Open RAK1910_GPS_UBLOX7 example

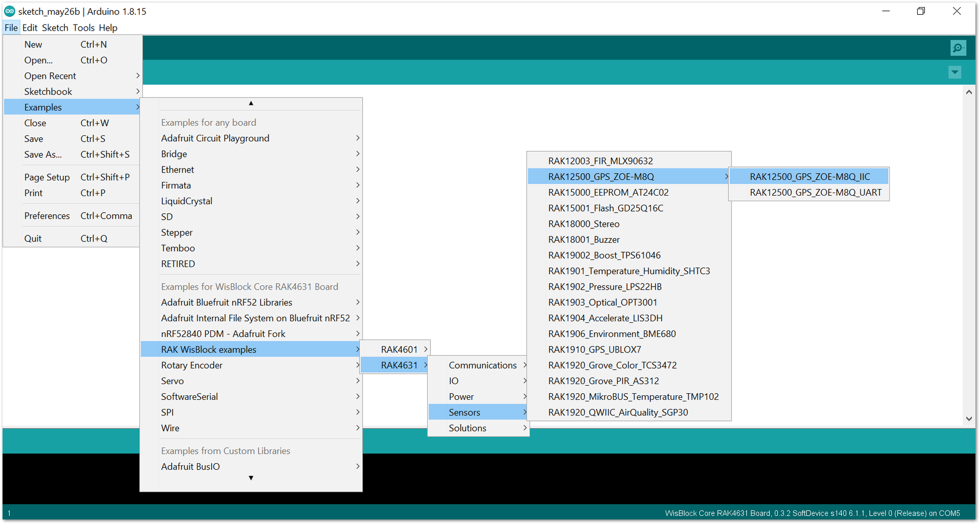tap(629, 350)
